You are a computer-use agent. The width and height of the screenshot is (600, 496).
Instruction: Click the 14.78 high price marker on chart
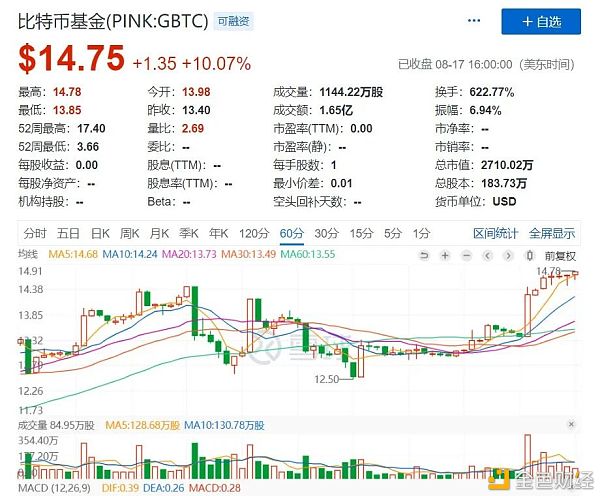(x=548, y=271)
